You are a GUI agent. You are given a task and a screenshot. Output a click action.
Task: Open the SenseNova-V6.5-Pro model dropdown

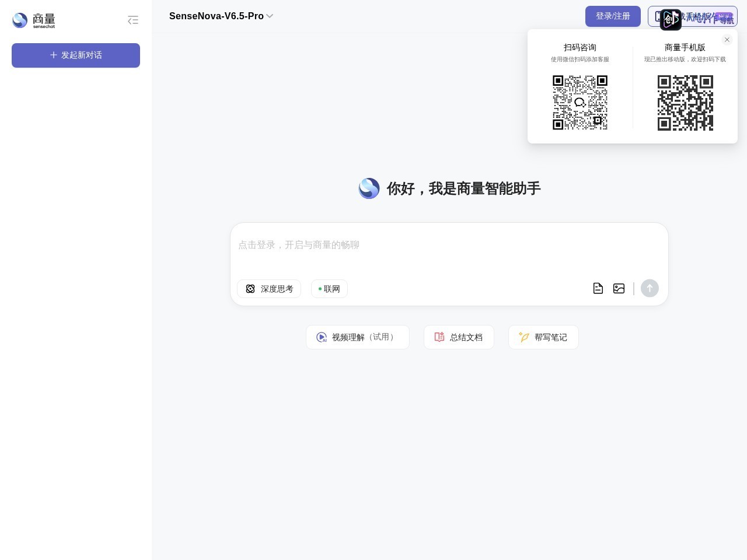(221, 16)
